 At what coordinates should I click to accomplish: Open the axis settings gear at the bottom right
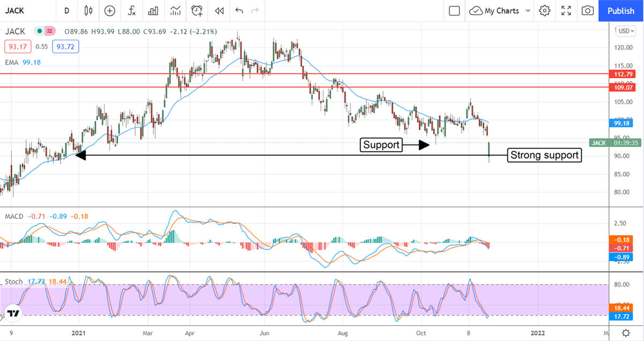(626, 333)
